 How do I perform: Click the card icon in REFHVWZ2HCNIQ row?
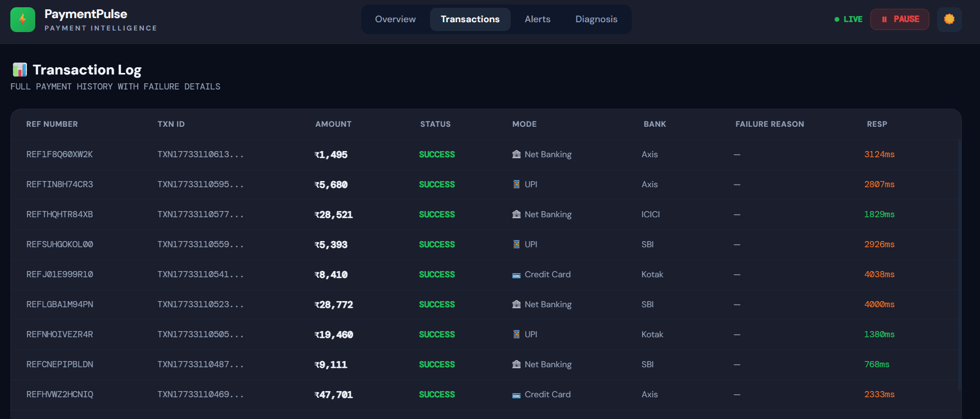click(516, 395)
